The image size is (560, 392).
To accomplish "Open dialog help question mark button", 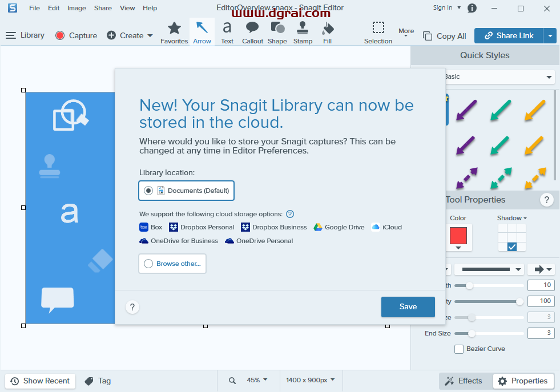I will (x=132, y=307).
